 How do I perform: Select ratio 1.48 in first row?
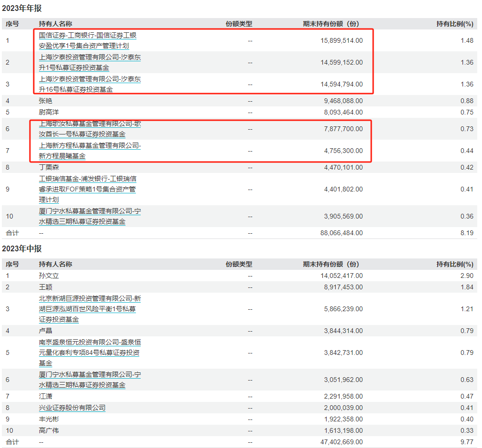[x=467, y=40]
